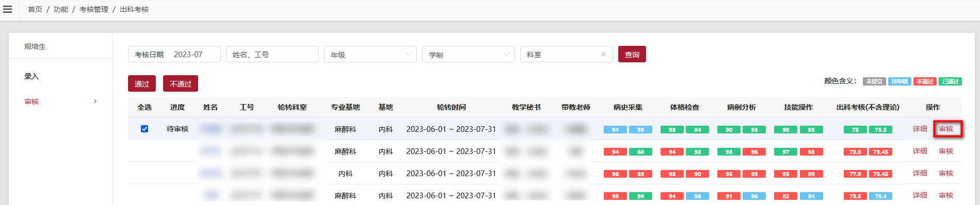Click the 未通过 red legend tag
Viewport: 980px width, 205px height.
coord(925,81)
